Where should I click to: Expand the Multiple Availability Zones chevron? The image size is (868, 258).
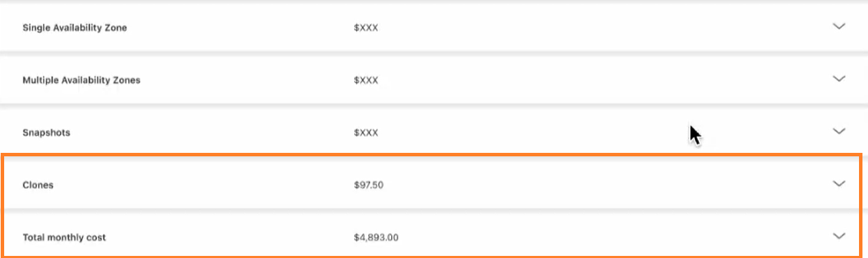(x=839, y=79)
